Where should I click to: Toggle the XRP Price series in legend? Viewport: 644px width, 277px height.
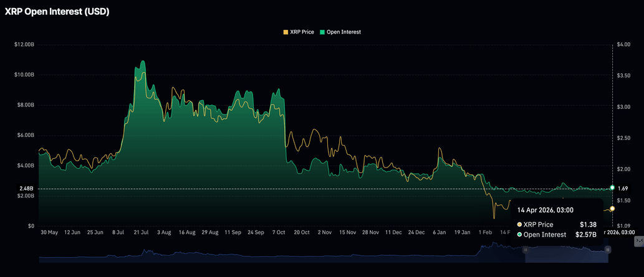tap(302, 32)
